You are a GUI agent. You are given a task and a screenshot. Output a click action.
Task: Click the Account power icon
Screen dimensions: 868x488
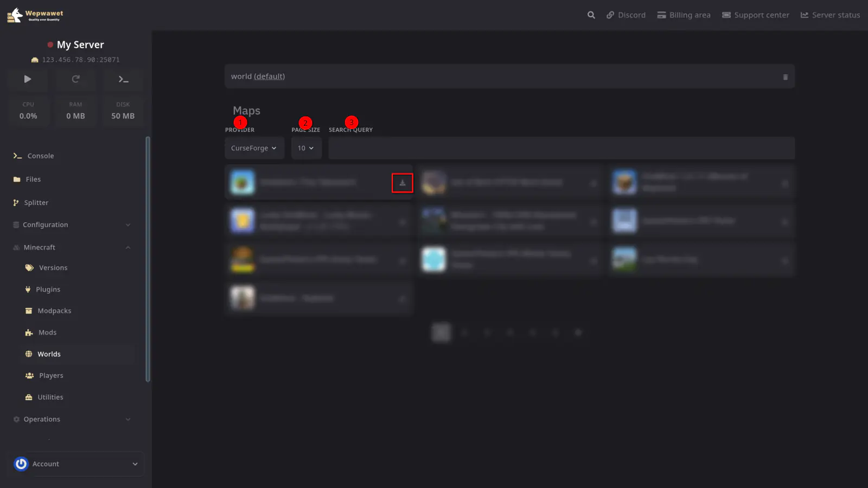(21, 464)
